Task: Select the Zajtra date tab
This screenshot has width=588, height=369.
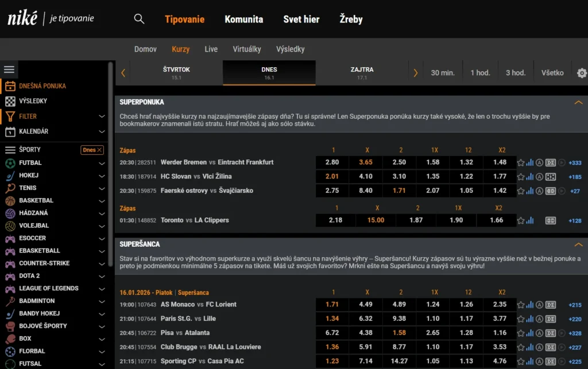Action: [x=362, y=73]
